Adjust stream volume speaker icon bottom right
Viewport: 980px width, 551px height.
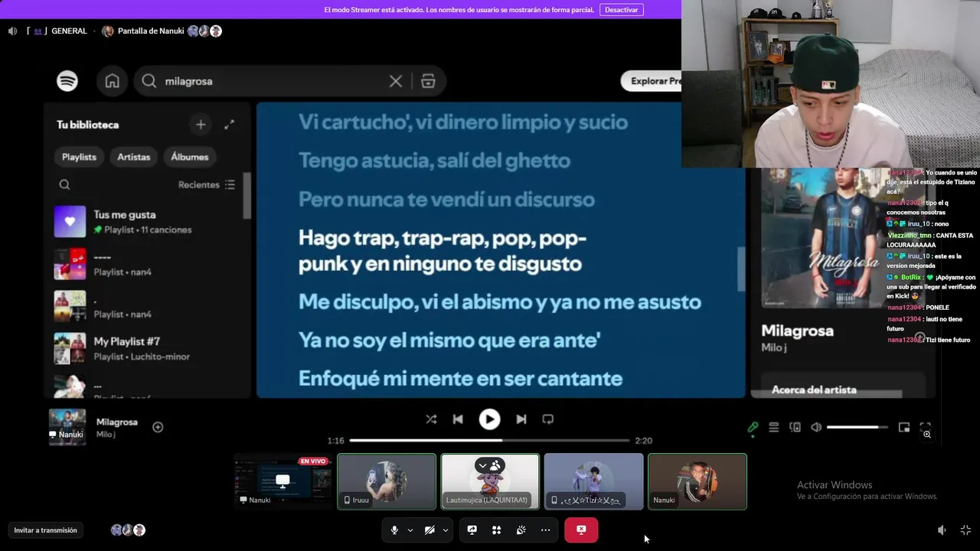942,530
